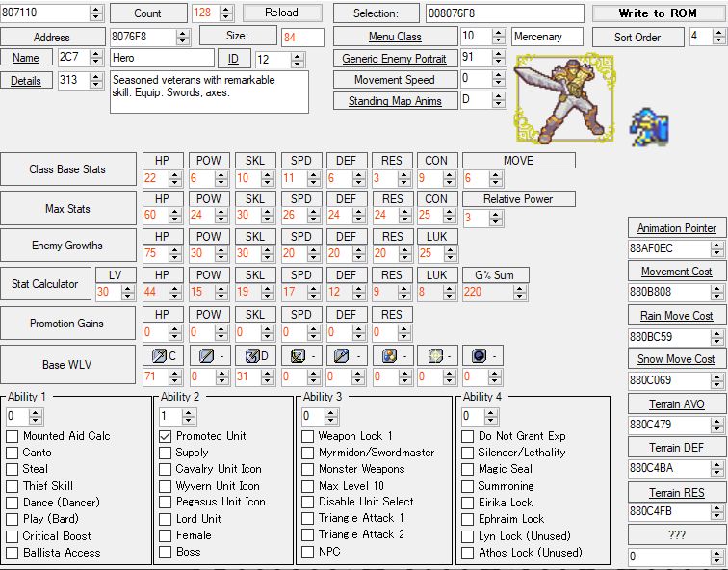The image size is (728, 570).
Task: Tick the Summoning checkbox
Action: pos(467,486)
